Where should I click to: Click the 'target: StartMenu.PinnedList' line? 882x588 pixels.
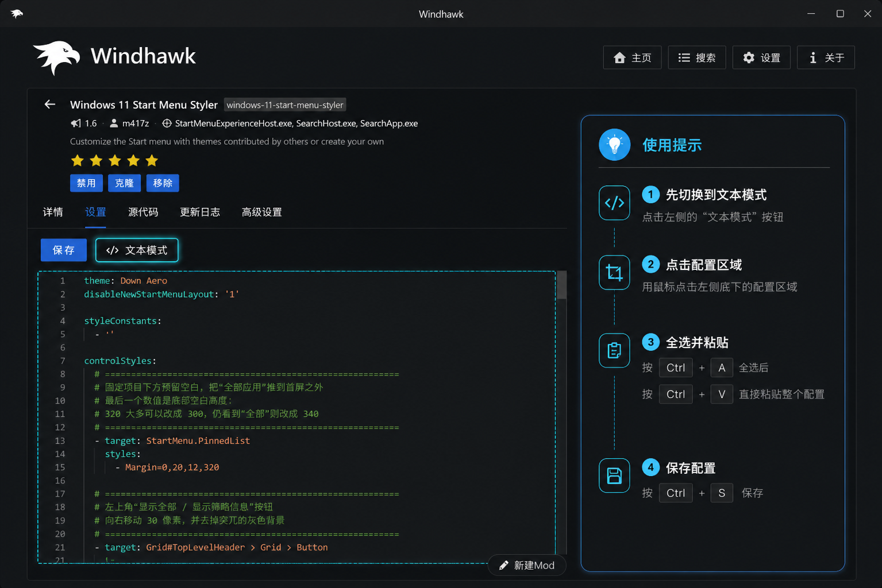click(172, 441)
